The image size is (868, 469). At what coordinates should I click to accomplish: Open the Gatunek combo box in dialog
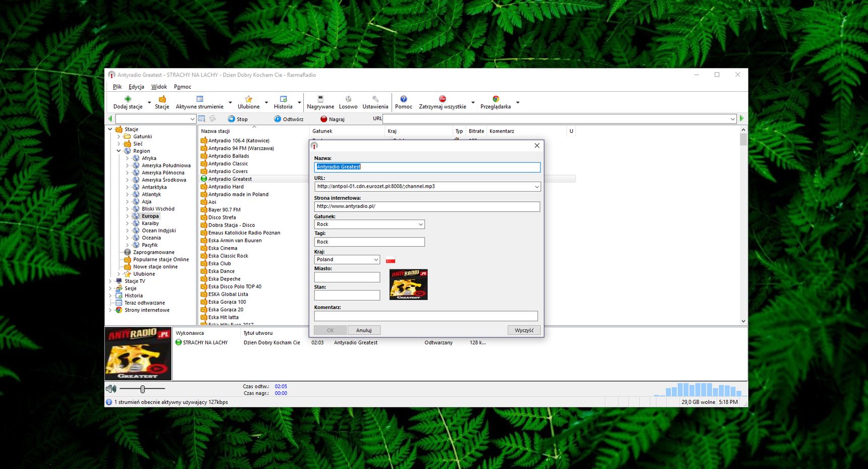coord(369,224)
